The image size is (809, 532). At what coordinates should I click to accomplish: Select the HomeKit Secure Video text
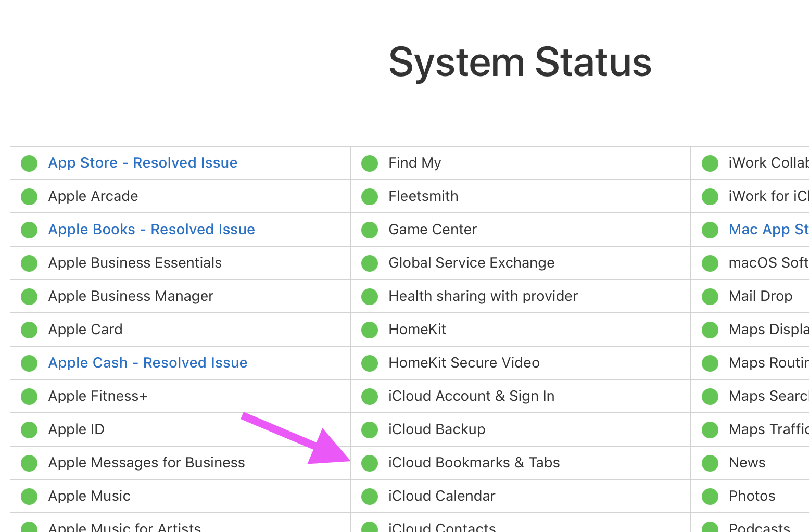(x=464, y=363)
